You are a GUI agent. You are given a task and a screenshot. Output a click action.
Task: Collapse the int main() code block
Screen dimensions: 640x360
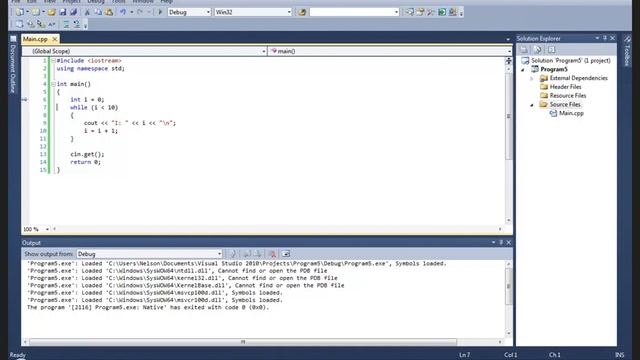click(x=53, y=84)
